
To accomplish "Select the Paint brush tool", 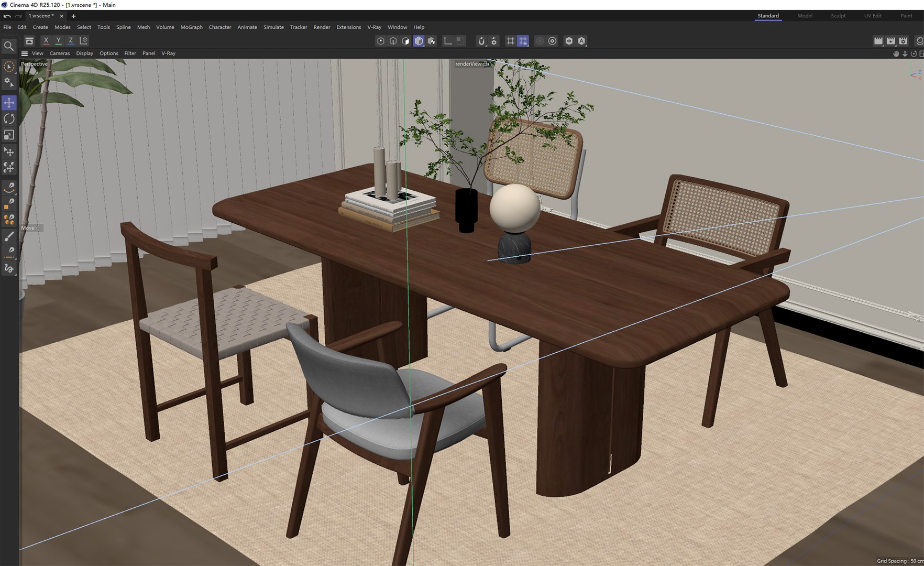I will click(9, 236).
